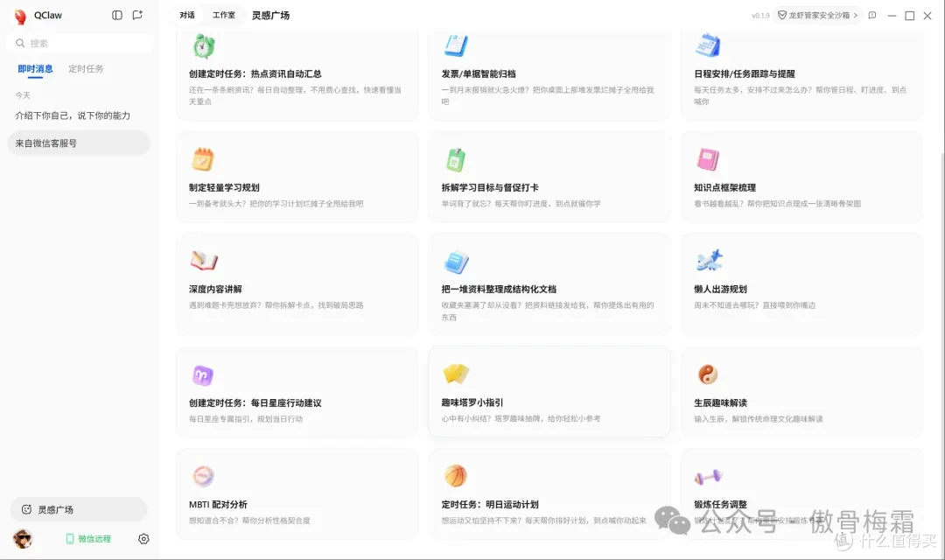Click the user avatar at sidebar bottom

23,538
